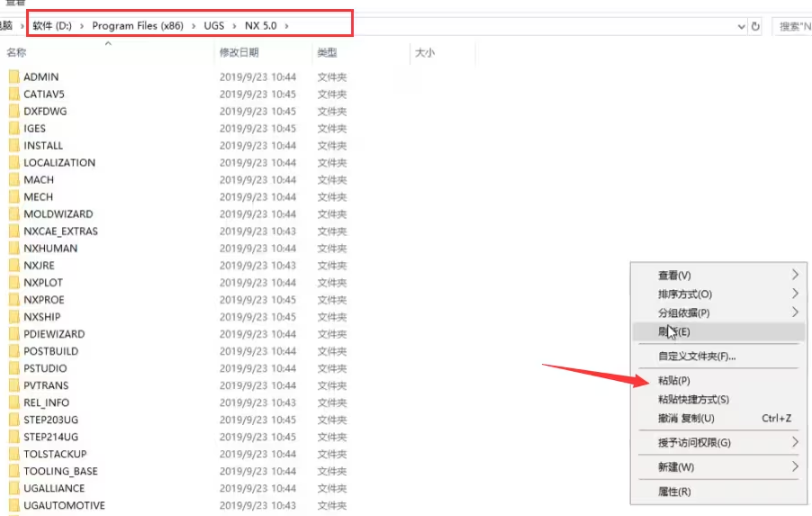Click the 2019/9/23 10:43 date for NXJRE

[x=257, y=266]
